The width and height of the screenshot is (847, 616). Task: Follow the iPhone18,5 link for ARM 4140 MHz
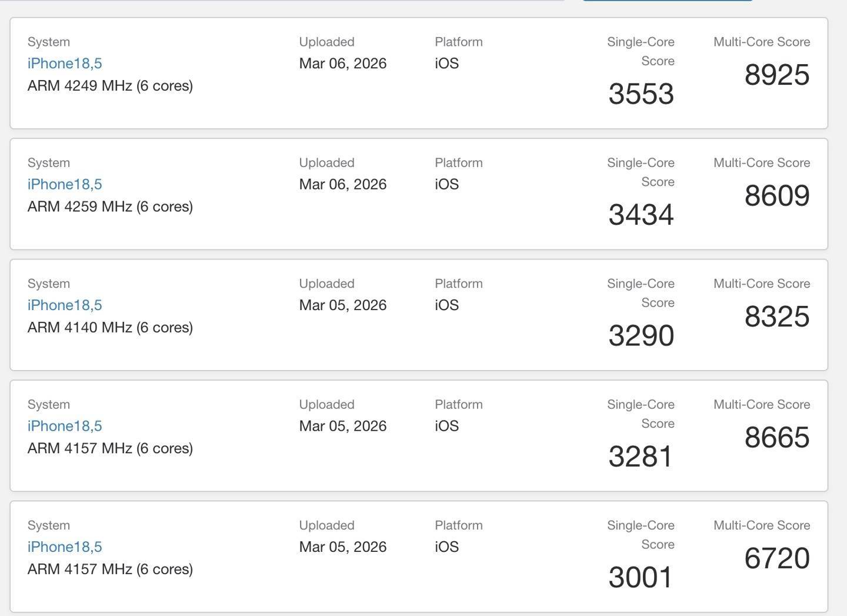pyautogui.click(x=65, y=305)
